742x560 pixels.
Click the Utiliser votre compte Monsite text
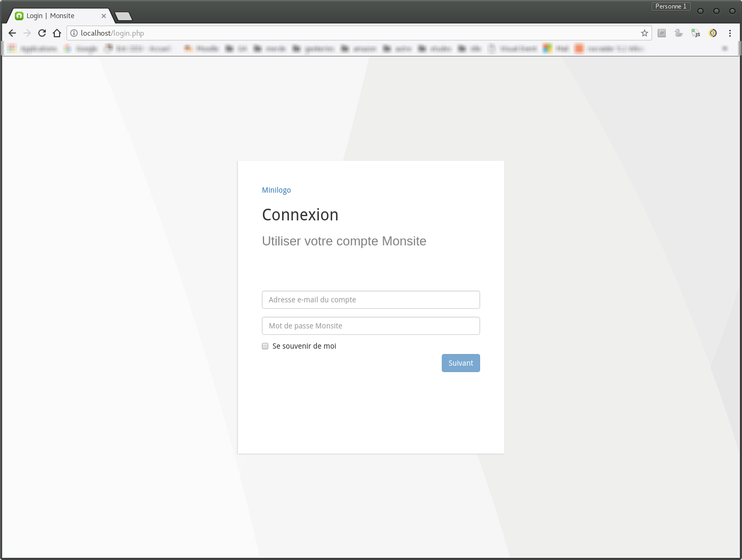[344, 241]
